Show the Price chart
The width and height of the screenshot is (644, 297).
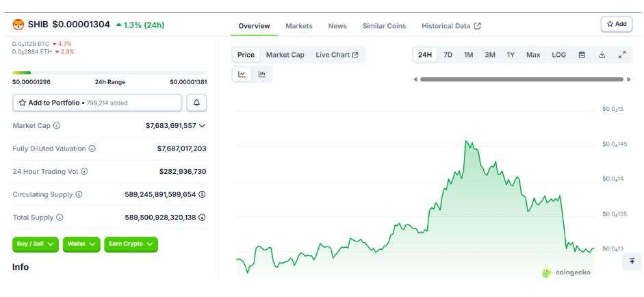tap(246, 55)
